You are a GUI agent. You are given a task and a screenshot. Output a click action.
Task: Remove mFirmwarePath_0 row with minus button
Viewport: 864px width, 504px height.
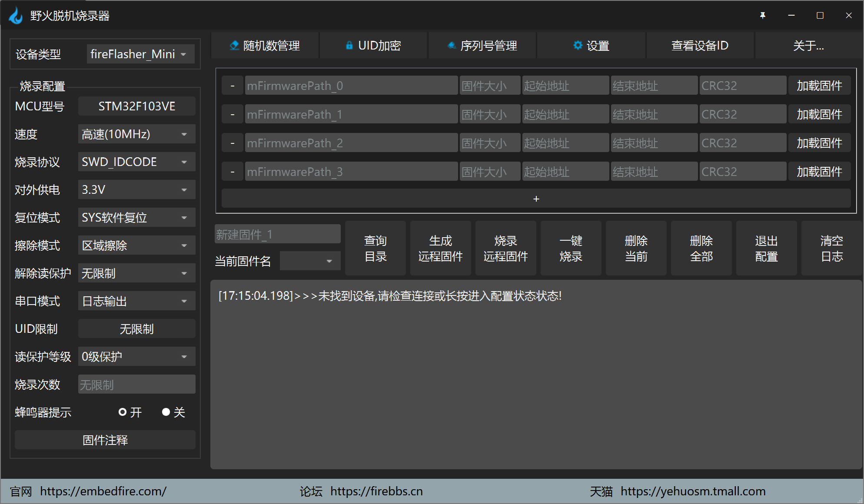click(x=233, y=86)
